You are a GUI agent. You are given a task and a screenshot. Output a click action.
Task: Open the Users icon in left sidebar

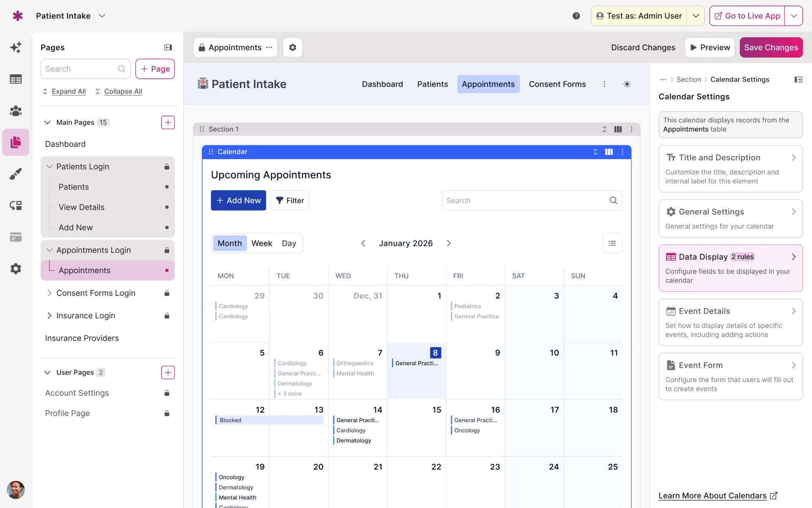[16, 111]
